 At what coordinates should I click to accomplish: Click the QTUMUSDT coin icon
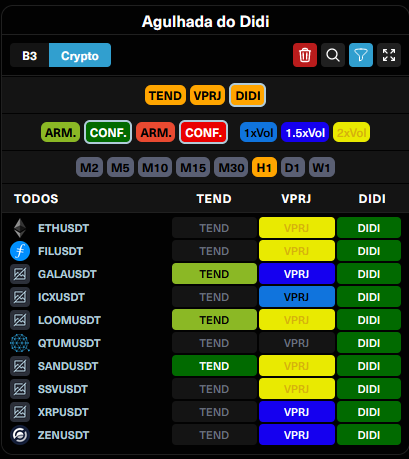[x=20, y=343]
